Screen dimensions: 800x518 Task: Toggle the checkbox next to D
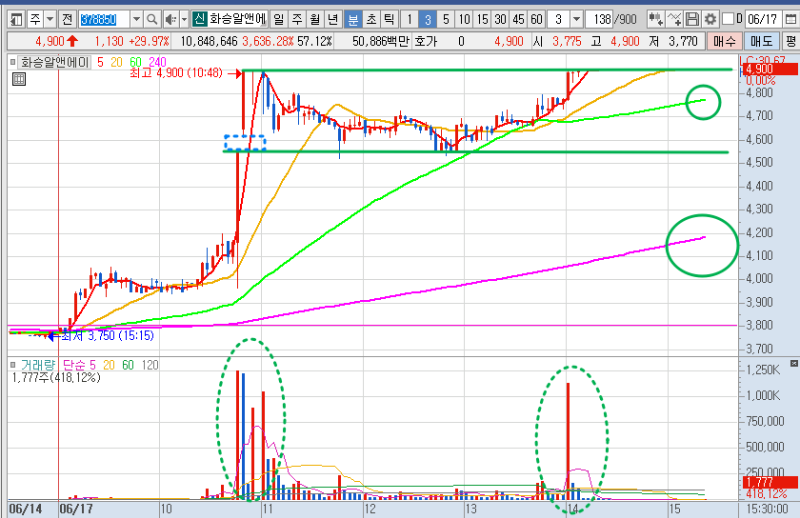[x=728, y=19]
